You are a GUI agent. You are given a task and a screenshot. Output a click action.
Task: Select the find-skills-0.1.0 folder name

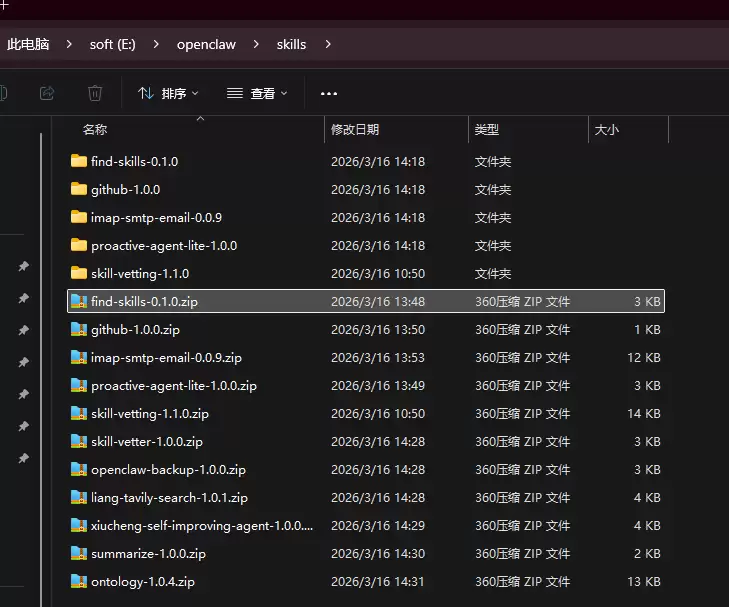point(134,162)
